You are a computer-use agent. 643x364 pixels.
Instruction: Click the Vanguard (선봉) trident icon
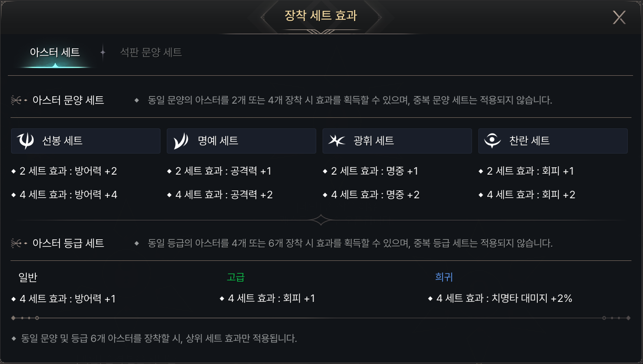click(25, 140)
